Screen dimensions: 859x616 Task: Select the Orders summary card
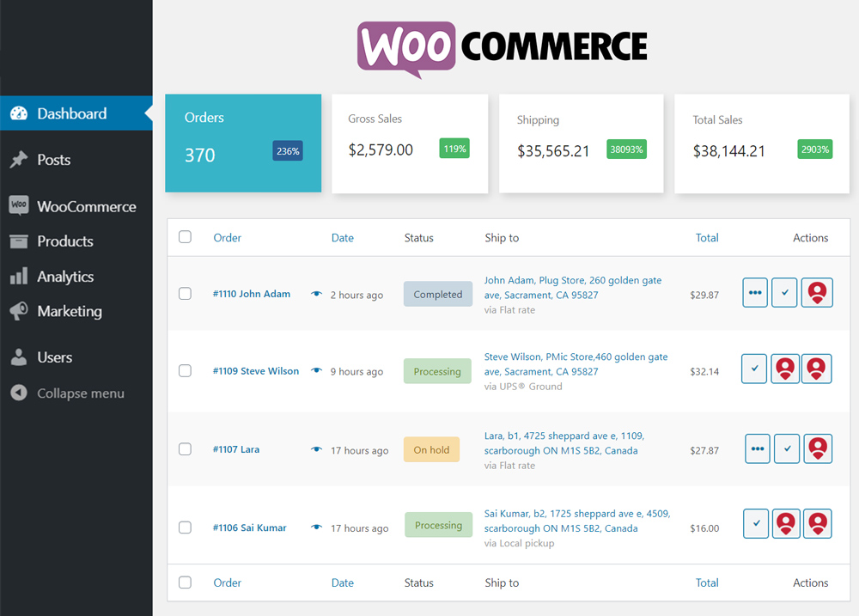pos(243,143)
